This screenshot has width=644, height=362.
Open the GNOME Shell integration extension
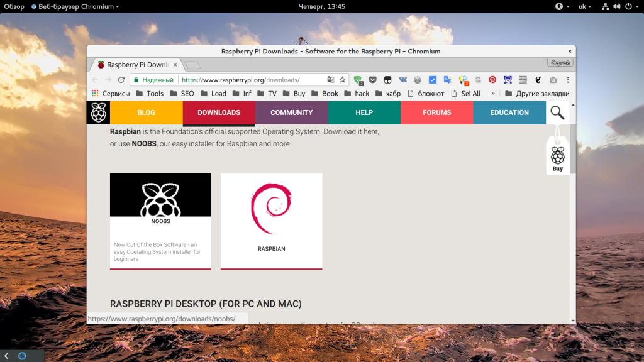(538, 80)
